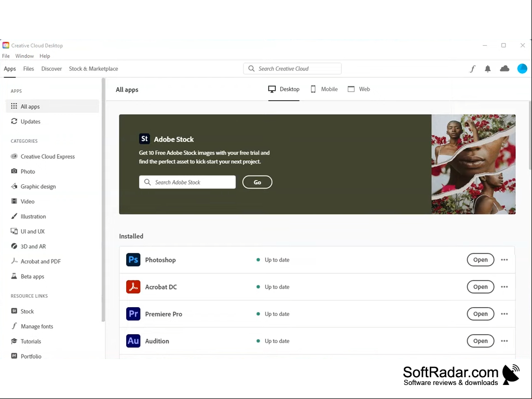Open the Portfolio resource link

tap(52, 356)
